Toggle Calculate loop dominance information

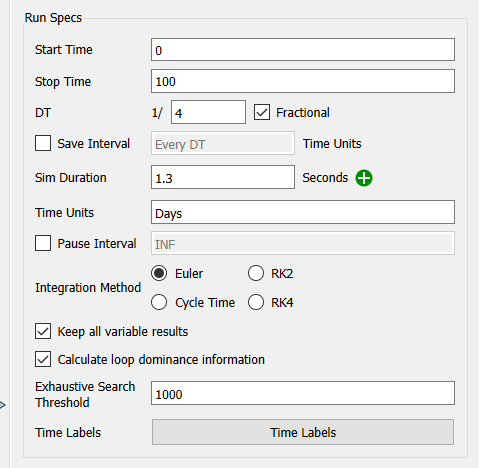click(43, 359)
